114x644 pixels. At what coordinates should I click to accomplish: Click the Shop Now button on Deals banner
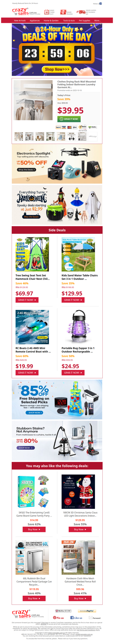coord(57,69)
